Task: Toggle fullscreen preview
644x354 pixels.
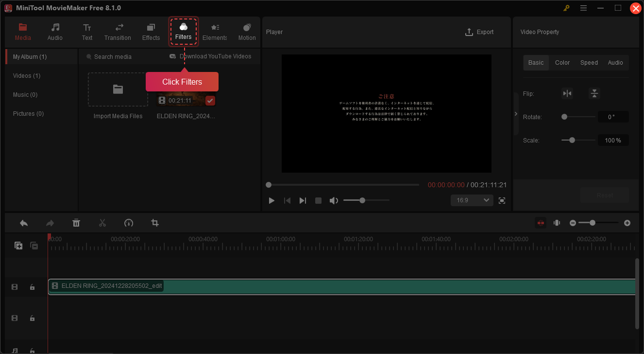Action: [502, 200]
